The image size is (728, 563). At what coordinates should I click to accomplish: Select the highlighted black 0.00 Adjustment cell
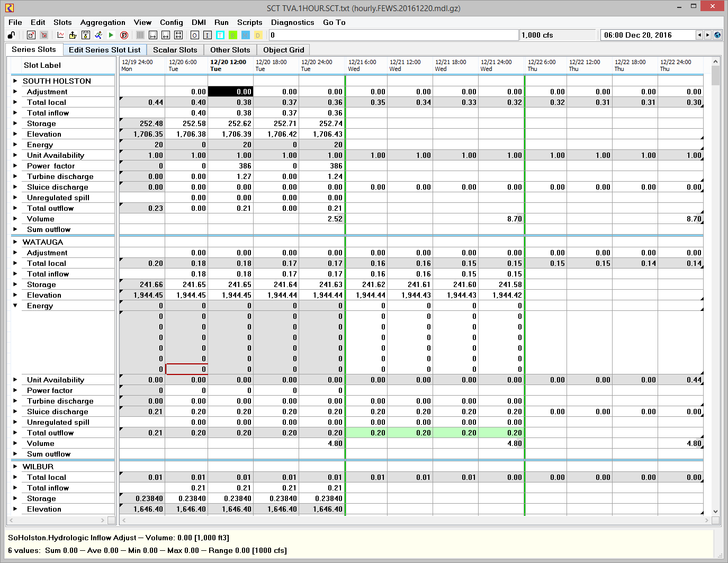click(230, 92)
